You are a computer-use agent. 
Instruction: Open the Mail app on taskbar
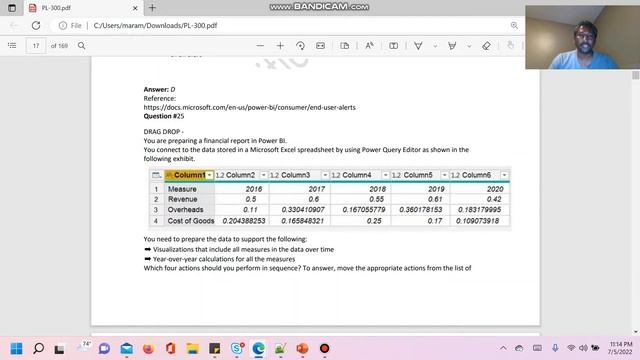click(x=127, y=349)
